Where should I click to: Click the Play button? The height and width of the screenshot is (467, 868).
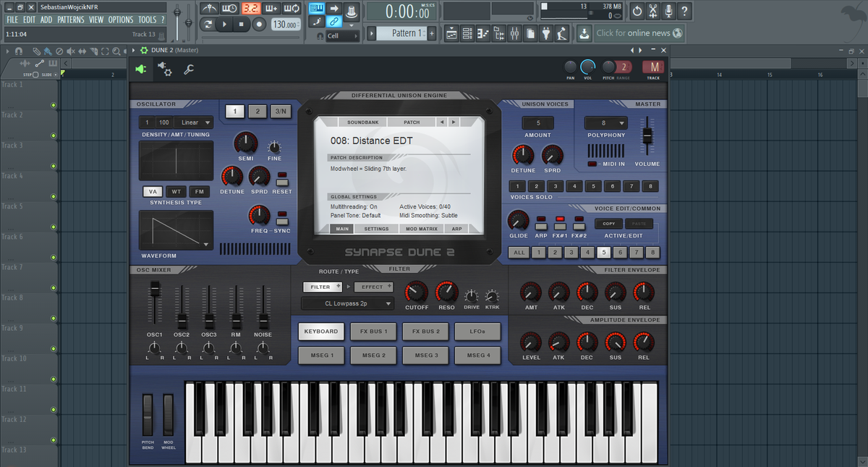point(225,24)
